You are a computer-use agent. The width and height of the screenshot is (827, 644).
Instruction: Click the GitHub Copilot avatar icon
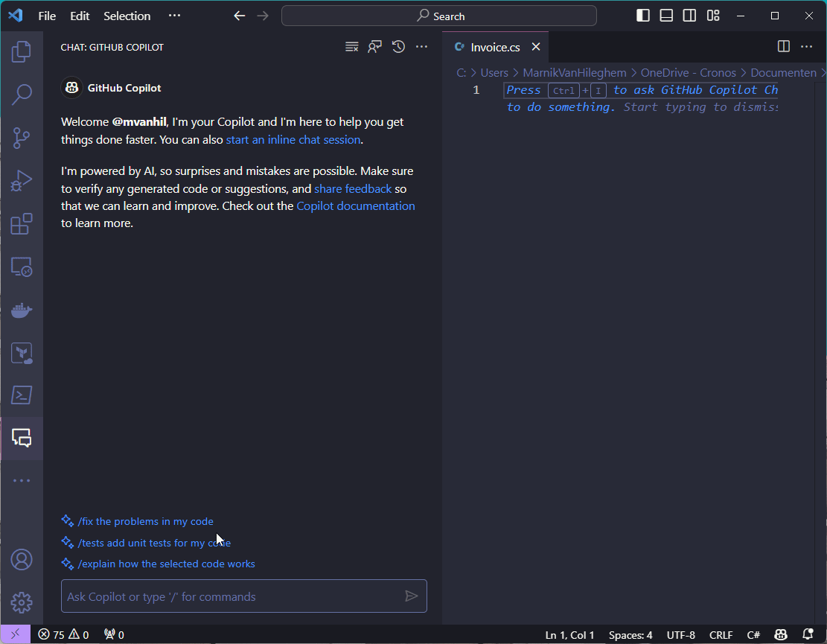click(71, 88)
